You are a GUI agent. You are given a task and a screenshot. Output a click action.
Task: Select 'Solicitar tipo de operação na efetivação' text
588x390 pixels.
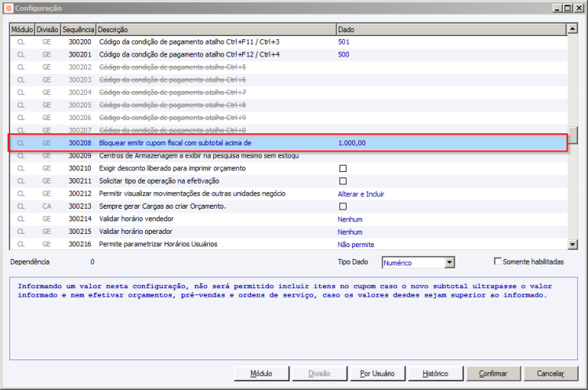click(x=159, y=181)
